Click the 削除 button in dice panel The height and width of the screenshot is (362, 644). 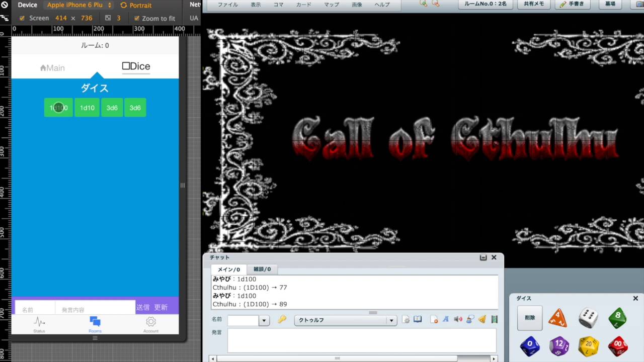[x=530, y=318]
